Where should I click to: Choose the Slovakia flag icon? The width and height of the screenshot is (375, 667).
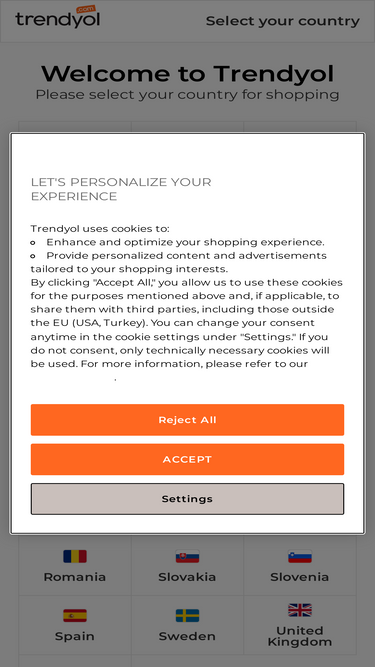pos(187,556)
